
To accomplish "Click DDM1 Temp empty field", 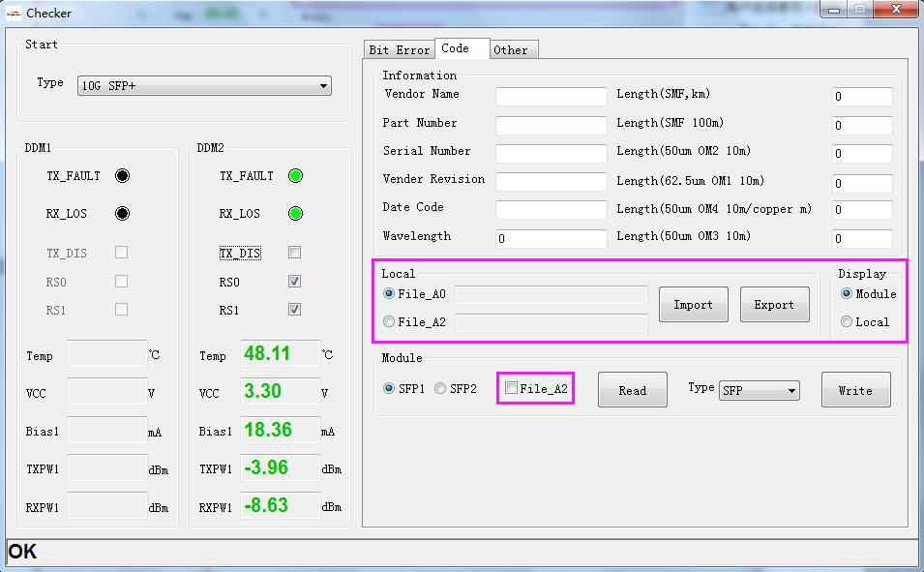I will (x=107, y=353).
